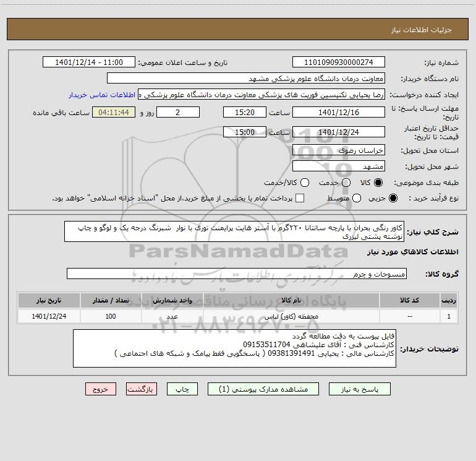Select the کالا/خدمت radio button
The height and width of the screenshot is (461, 476).
[305, 183]
